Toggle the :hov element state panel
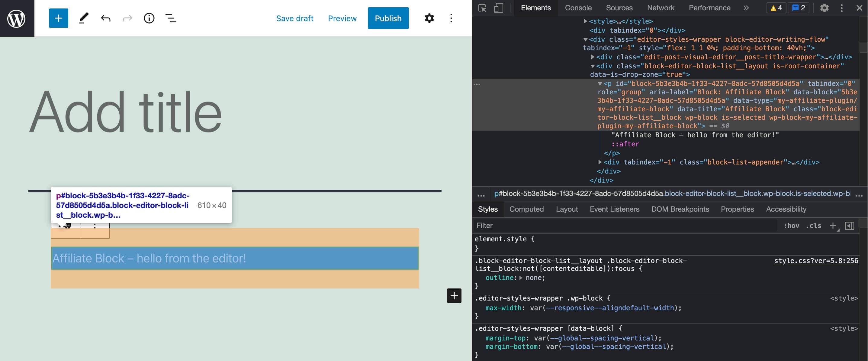868x361 pixels. click(791, 226)
